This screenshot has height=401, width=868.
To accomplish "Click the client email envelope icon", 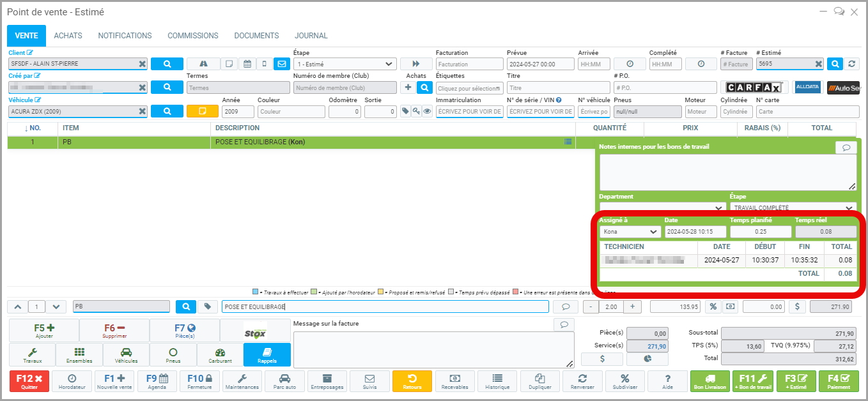I will 281,64.
